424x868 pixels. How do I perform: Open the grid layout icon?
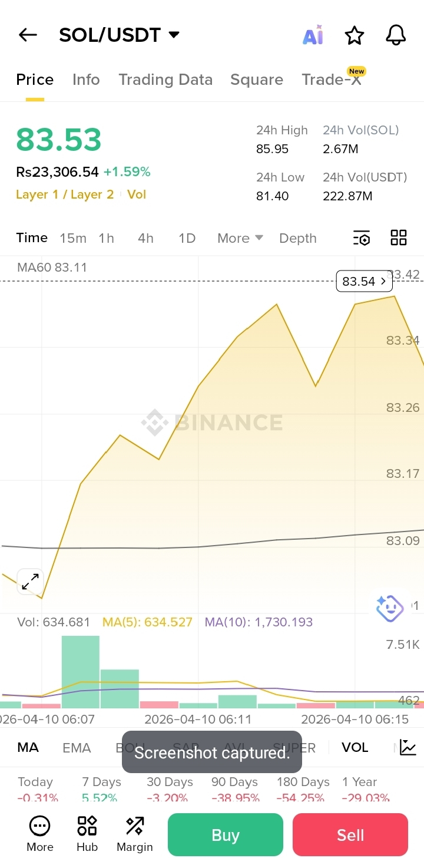(x=399, y=238)
